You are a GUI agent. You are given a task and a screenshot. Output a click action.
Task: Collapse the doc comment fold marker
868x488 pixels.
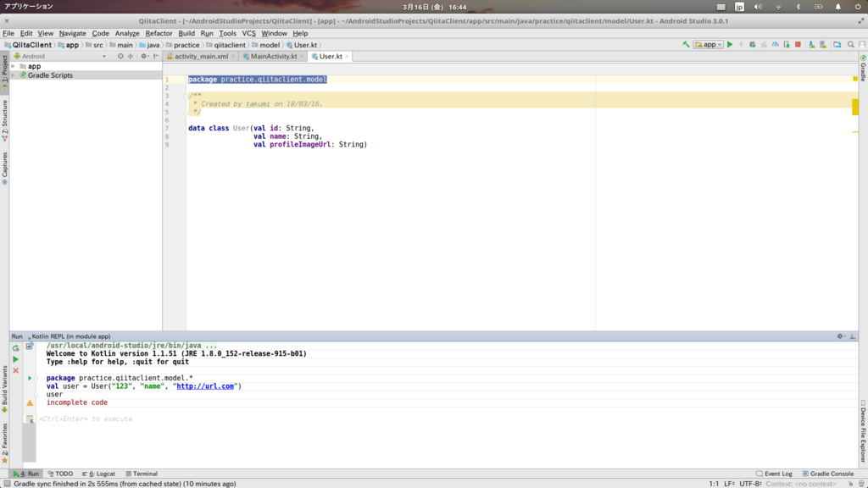pos(186,96)
